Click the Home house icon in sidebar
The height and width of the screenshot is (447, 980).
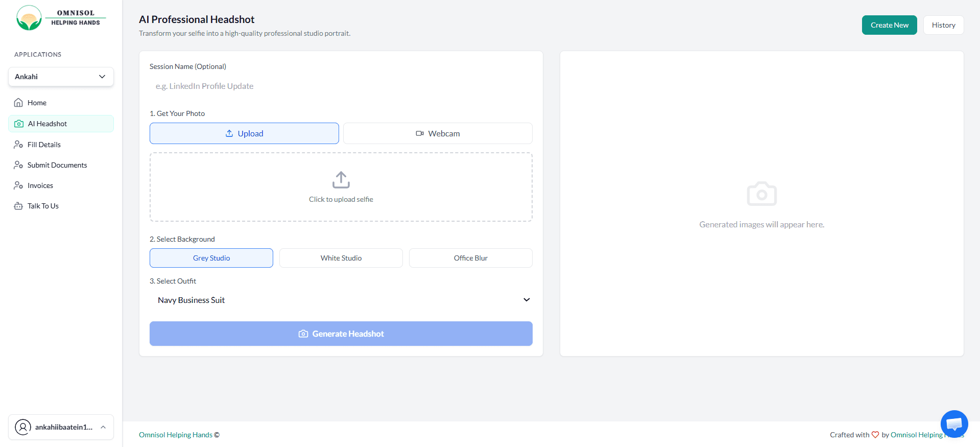(x=18, y=103)
